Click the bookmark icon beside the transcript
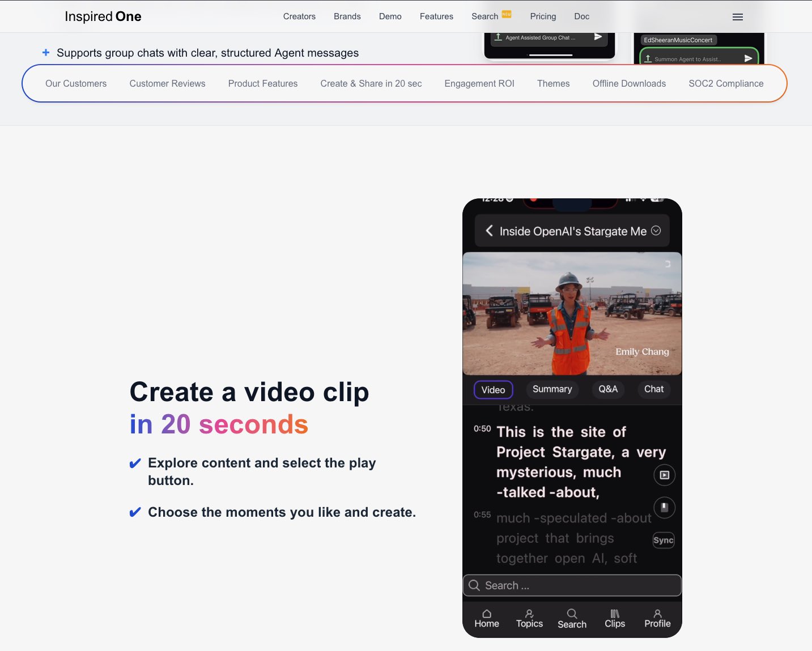The image size is (812, 651). [x=664, y=507]
